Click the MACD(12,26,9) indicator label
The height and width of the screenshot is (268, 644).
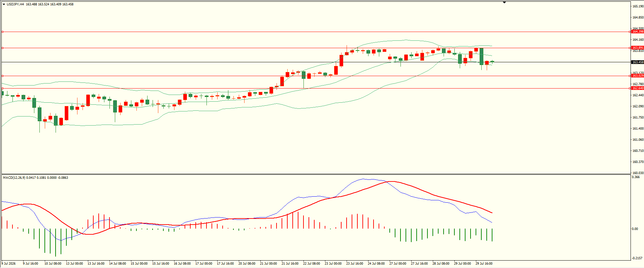(14, 177)
